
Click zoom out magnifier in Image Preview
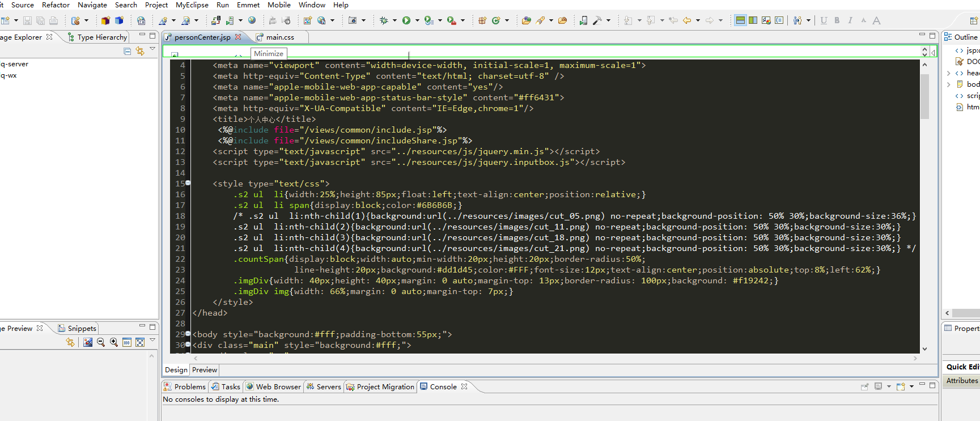[101, 342]
